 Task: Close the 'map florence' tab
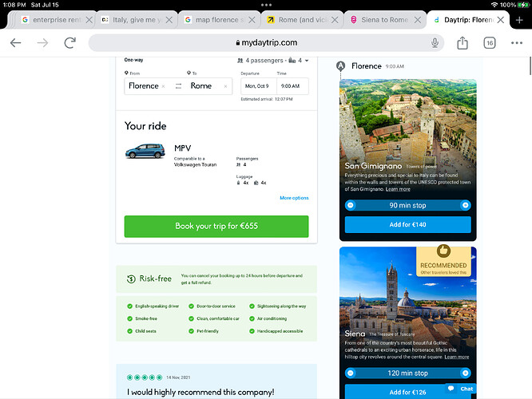[252, 20]
